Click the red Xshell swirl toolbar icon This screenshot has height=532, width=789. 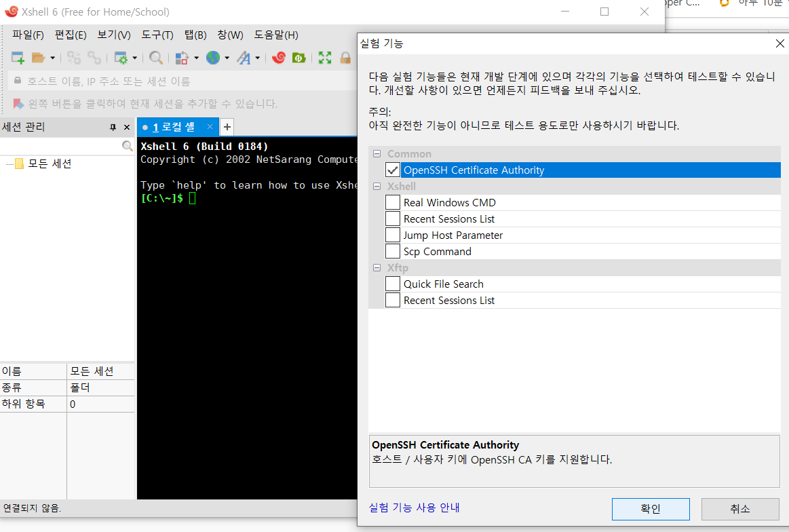tap(279, 58)
